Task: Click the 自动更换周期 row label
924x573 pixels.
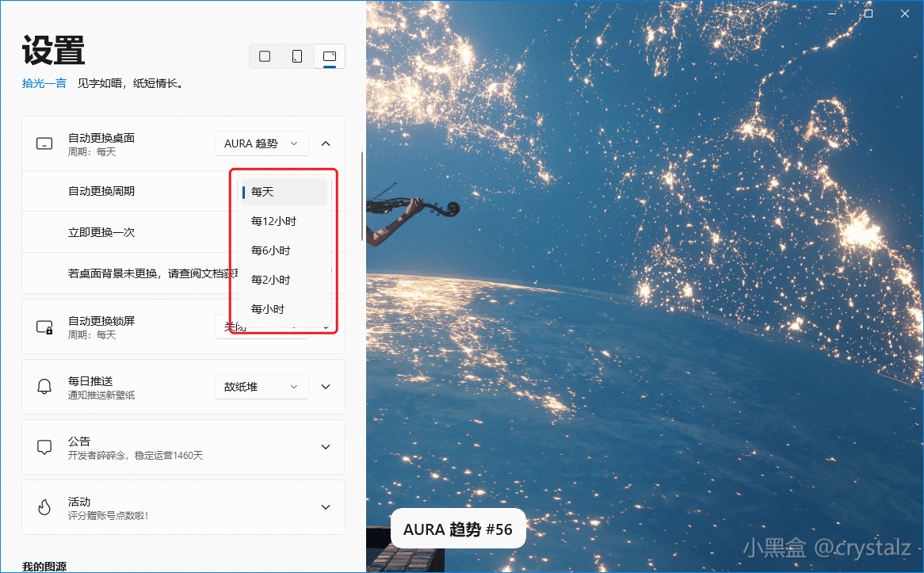Action: click(101, 191)
